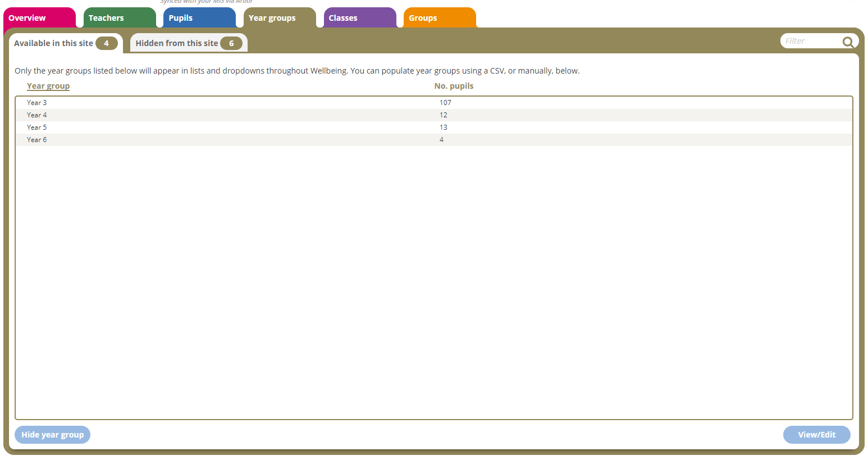This screenshot has height=460, width=868.
Task: Select the Year 4 row
Action: [225, 115]
